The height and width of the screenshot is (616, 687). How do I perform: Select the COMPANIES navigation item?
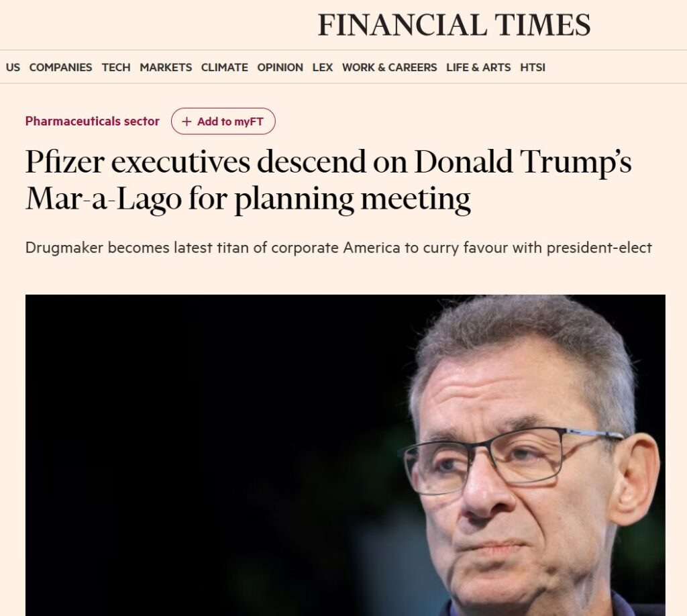click(x=61, y=67)
